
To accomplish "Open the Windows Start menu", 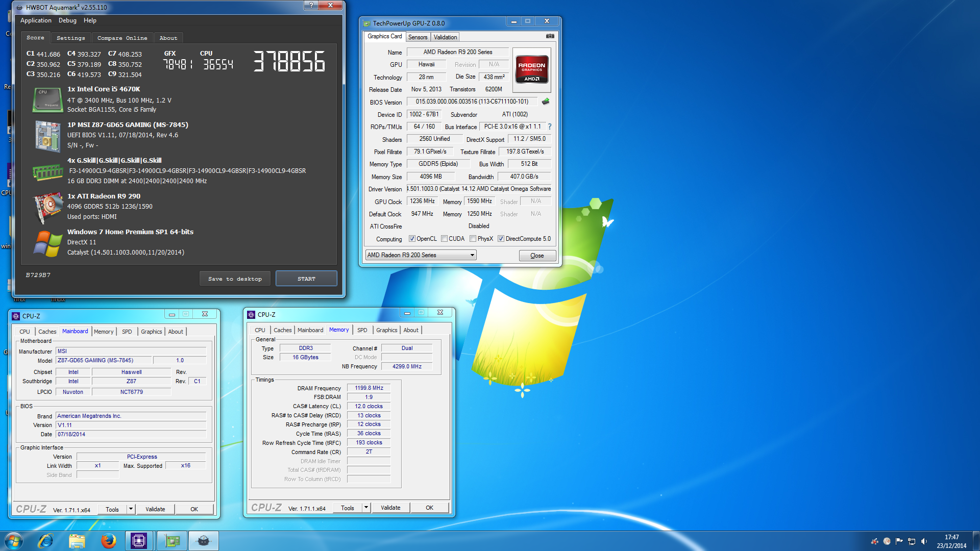I will coord(14,541).
